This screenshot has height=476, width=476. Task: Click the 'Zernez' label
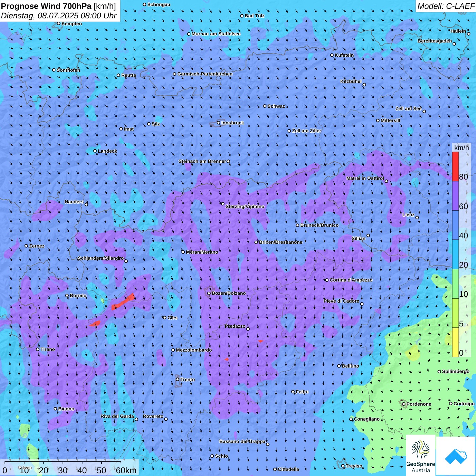pos(37,246)
